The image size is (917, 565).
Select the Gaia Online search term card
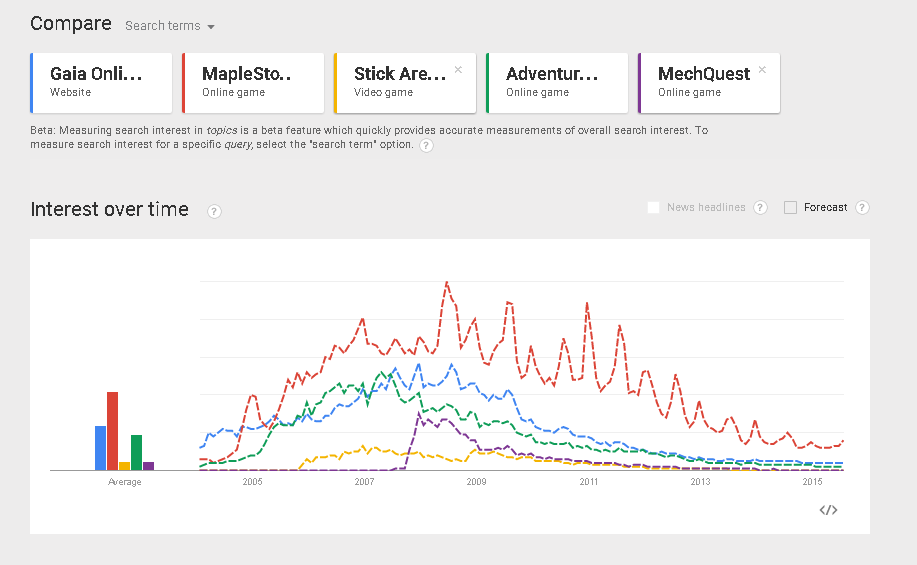click(101, 82)
